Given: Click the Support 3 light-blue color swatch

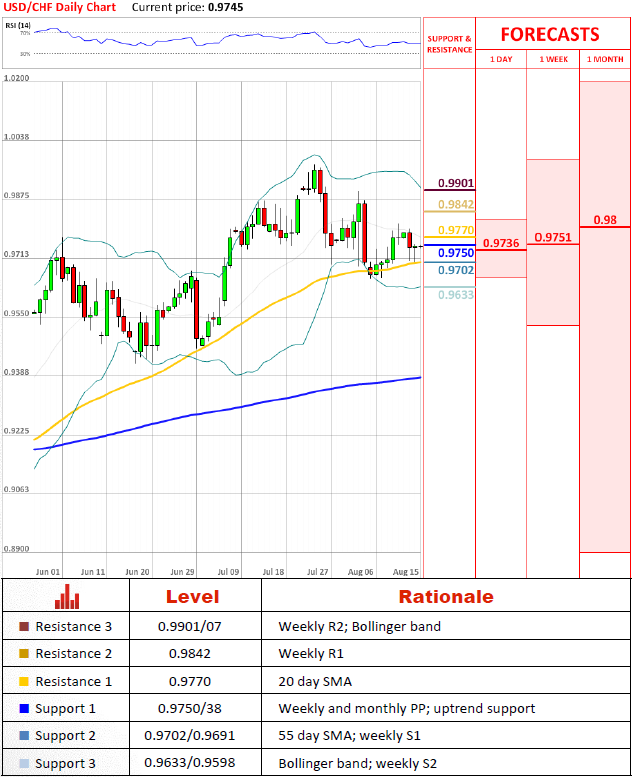Looking at the screenshot, I should click(x=24, y=763).
